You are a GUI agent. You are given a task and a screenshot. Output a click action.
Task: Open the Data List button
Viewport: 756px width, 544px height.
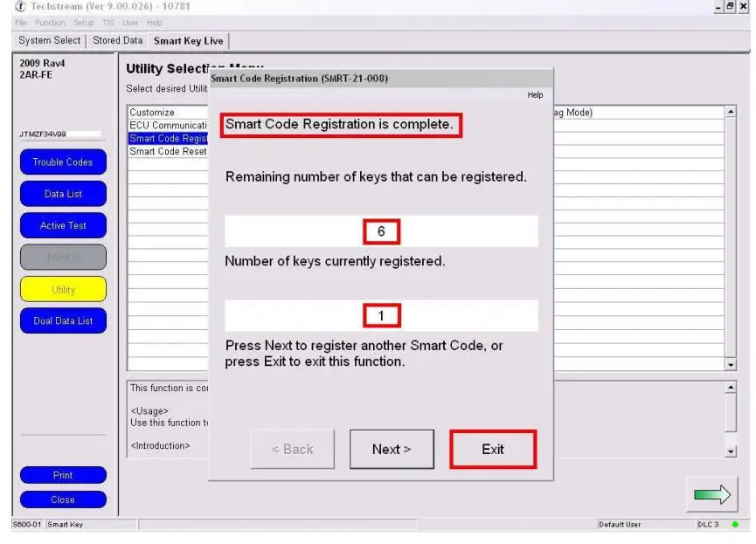point(63,194)
